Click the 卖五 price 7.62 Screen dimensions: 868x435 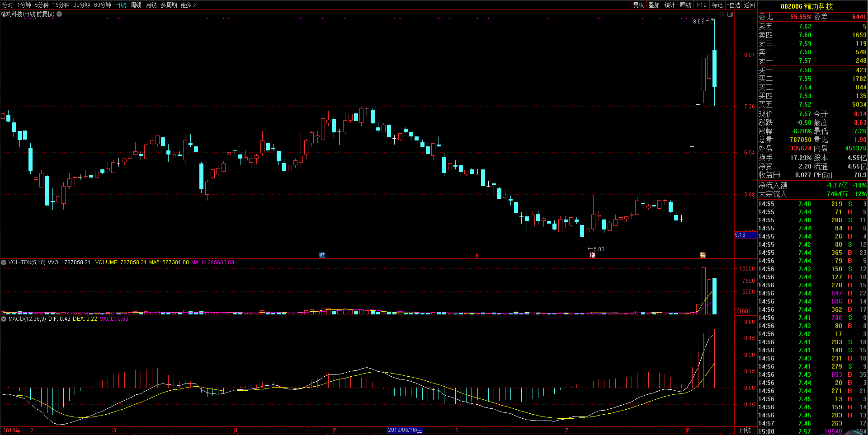pos(805,26)
